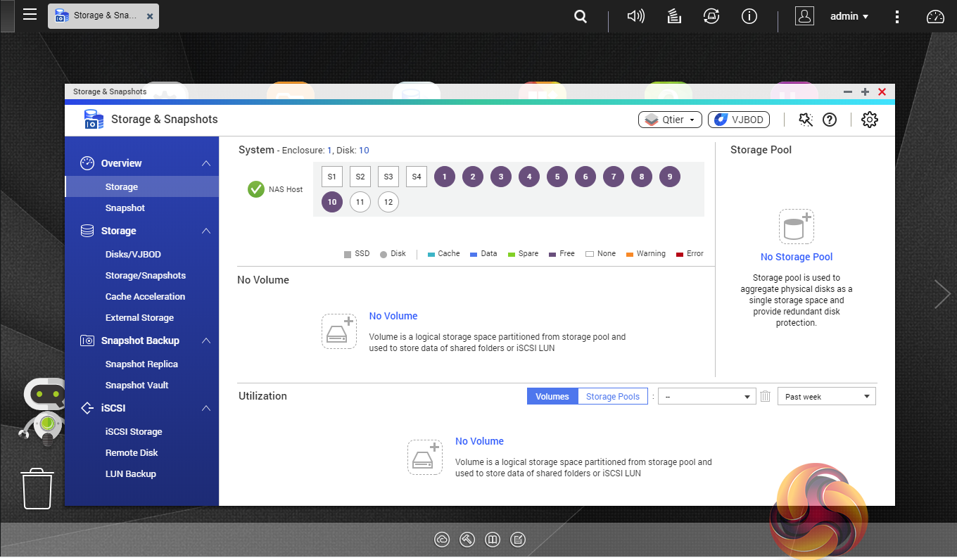Open the desktop Recycle Bin

(x=38, y=488)
